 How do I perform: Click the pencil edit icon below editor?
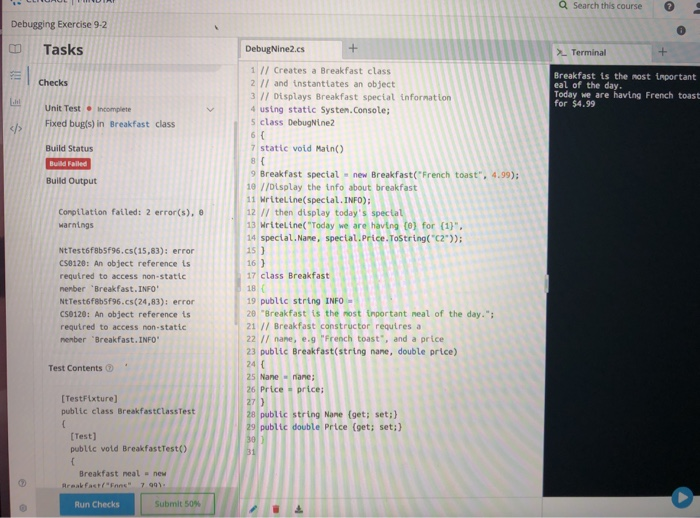click(x=253, y=509)
